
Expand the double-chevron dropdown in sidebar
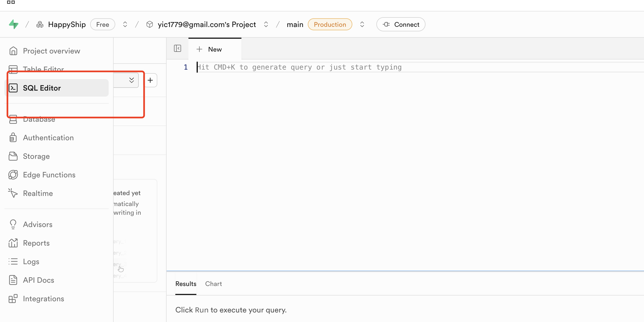click(x=132, y=80)
